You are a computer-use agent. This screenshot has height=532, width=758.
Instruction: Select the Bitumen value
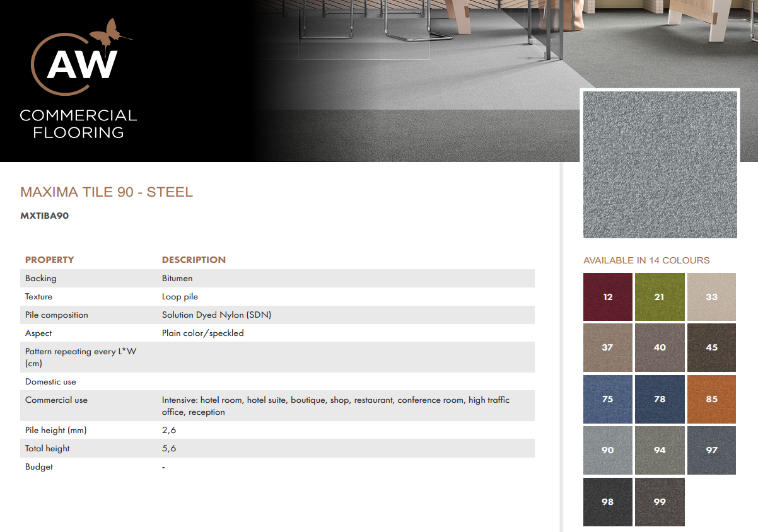177,278
